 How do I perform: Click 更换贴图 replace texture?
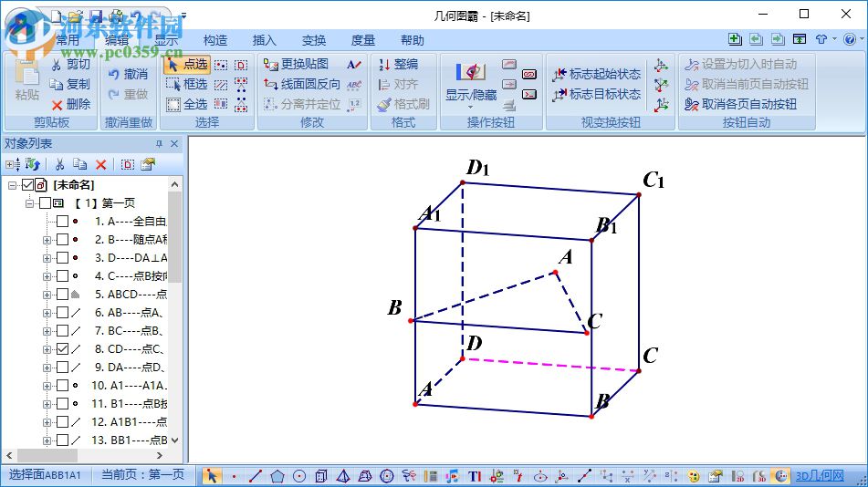click(x=296, y=64)
